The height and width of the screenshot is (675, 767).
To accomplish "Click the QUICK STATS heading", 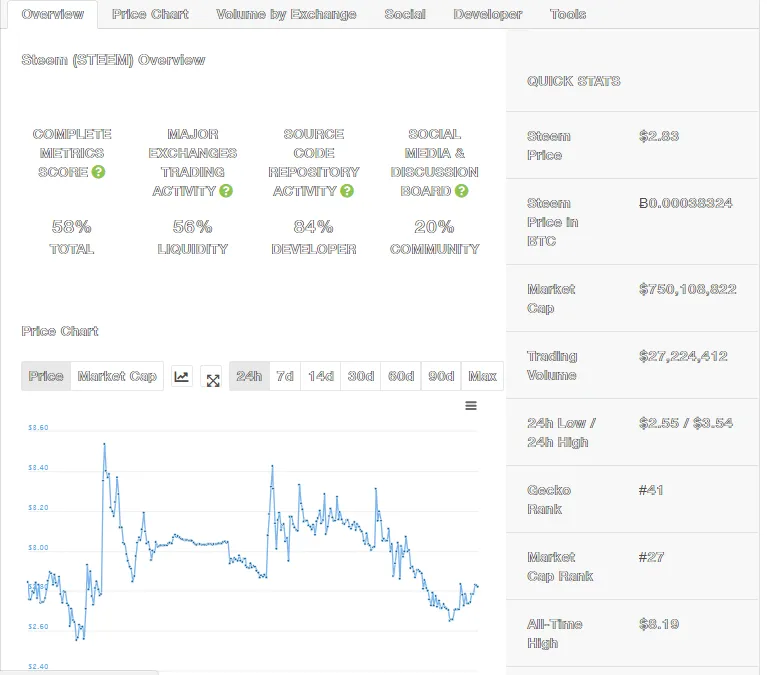I will 573,81.
